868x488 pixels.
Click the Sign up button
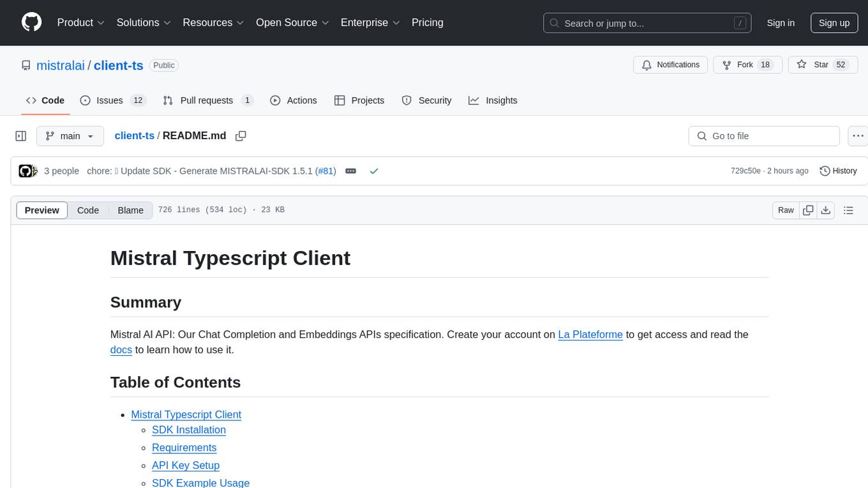pos(834,23)
